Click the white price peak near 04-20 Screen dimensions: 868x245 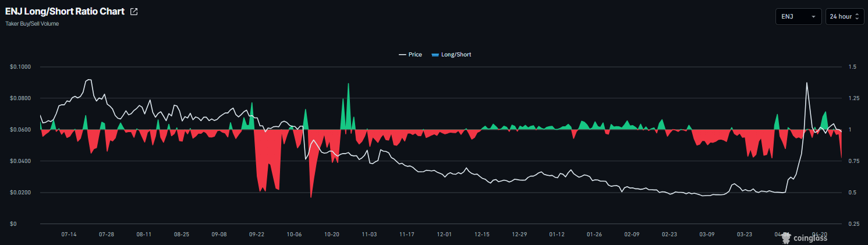click(807, 83)
